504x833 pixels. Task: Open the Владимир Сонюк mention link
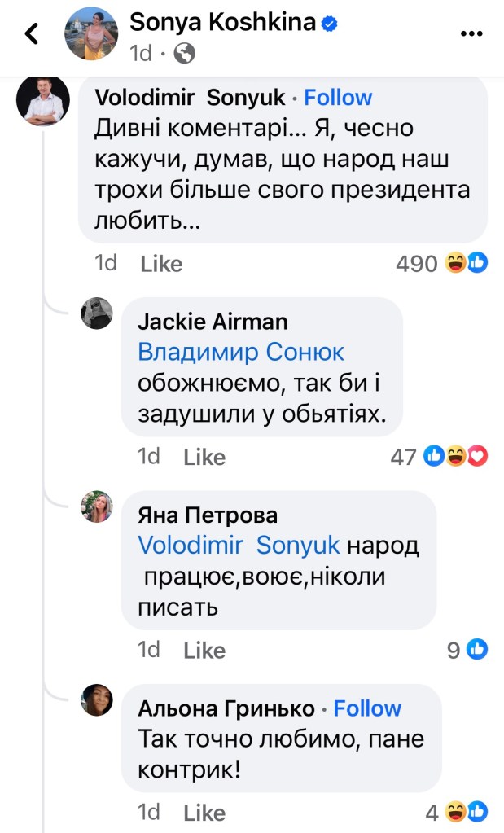[x=241, y=353]
